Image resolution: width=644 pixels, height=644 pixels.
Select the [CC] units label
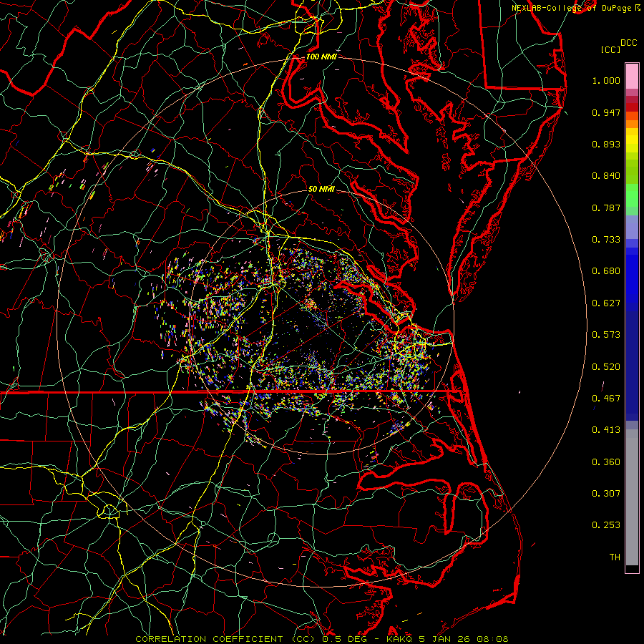point(610,49)
